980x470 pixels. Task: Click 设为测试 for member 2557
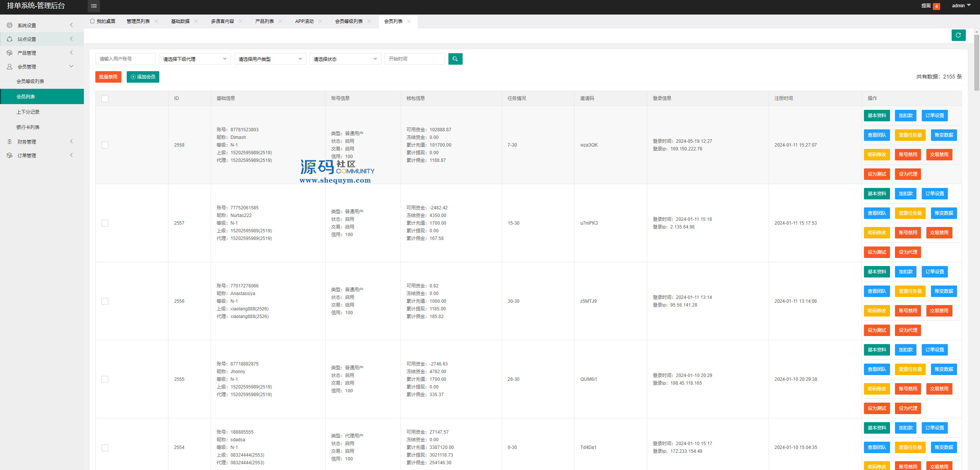[877, 252]
